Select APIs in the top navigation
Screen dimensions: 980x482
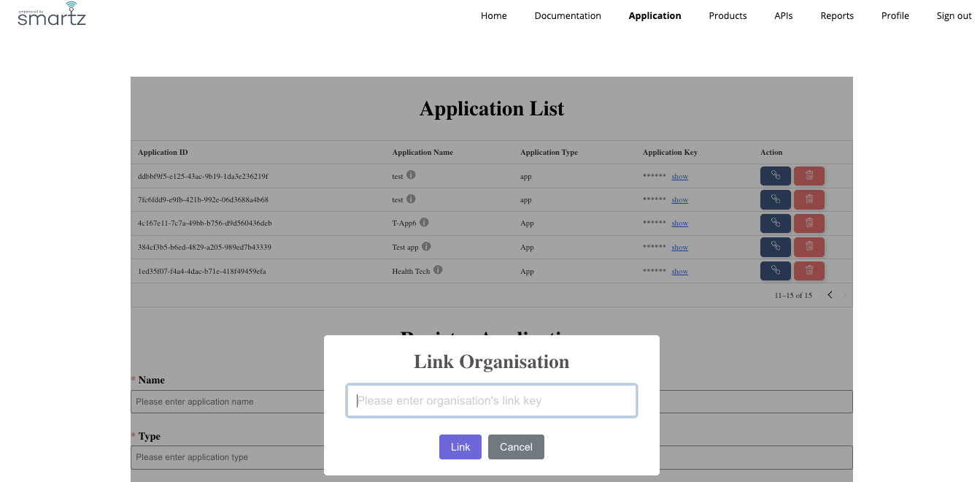pos(783,16)
